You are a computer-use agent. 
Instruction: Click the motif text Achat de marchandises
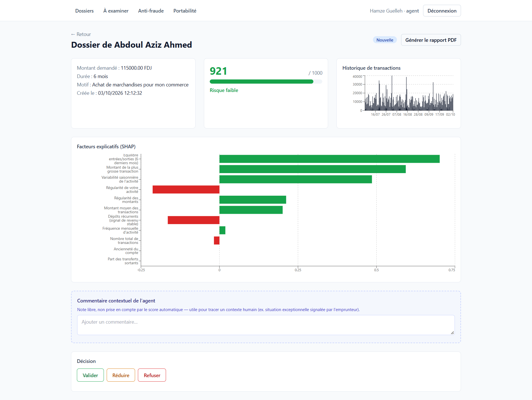(x=140, y=85)
